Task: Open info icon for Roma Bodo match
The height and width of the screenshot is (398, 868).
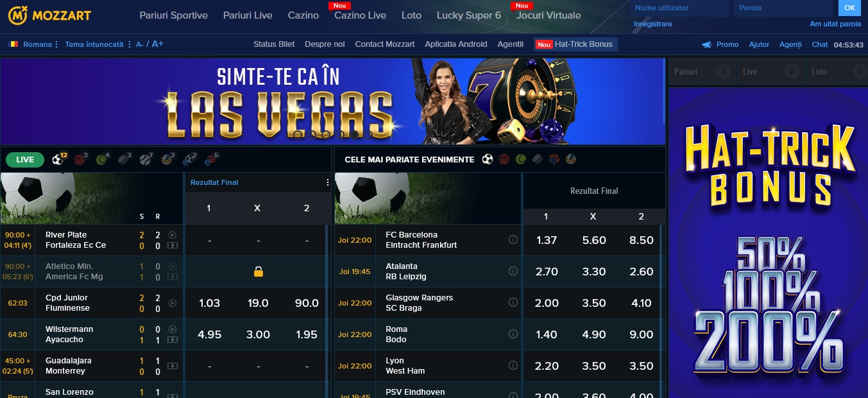Action: tap(513, 334)
